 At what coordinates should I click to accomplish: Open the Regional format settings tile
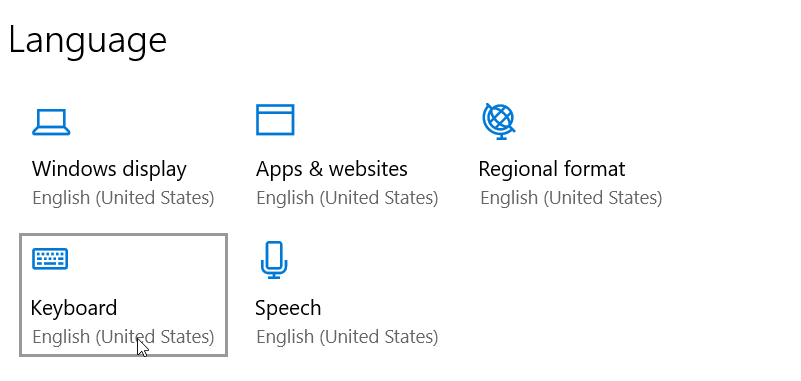(x=571, y=156)
